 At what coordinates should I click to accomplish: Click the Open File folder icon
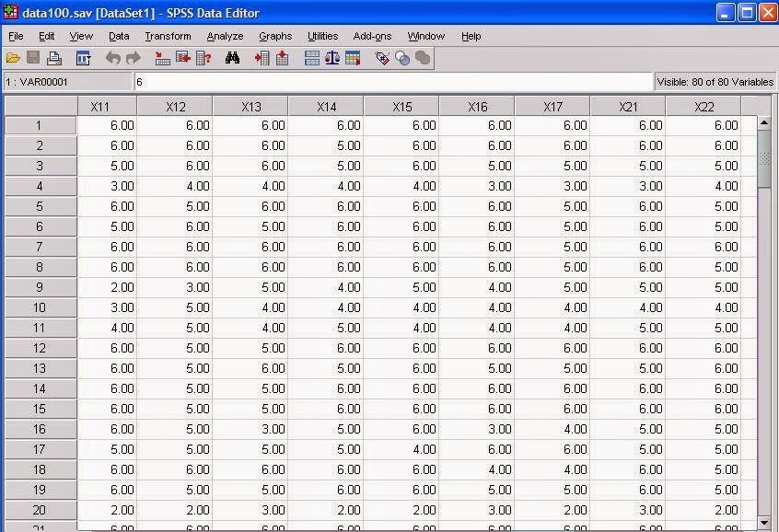click(13, 58)
